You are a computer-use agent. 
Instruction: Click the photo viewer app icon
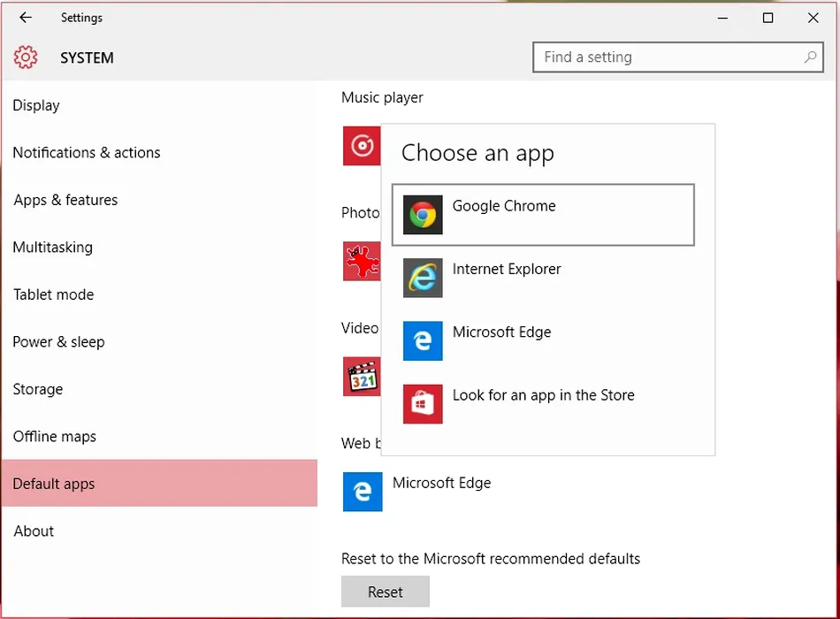362,262
